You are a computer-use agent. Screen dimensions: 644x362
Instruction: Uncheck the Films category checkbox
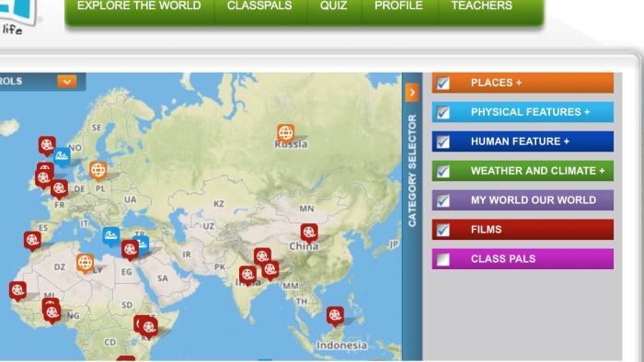[x=443, y=230]
